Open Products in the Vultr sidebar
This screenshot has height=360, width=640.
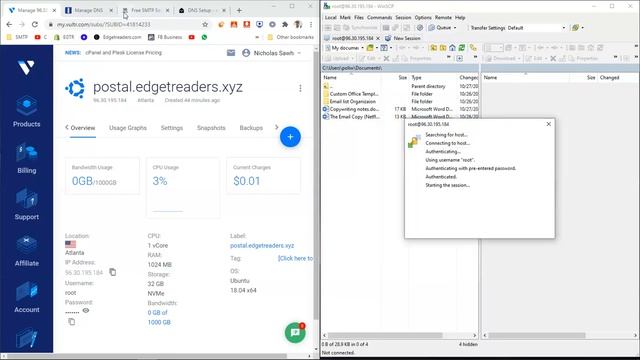[x=27, y=111]
